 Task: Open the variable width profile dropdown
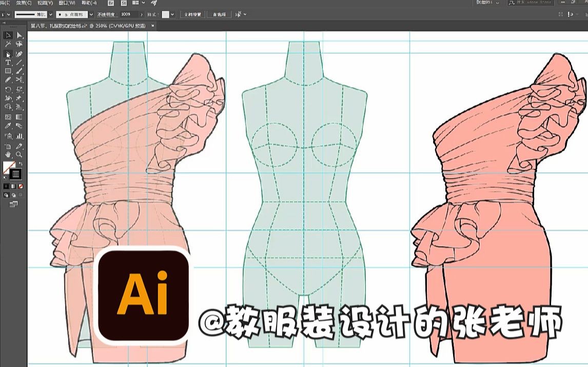(50, 14)
